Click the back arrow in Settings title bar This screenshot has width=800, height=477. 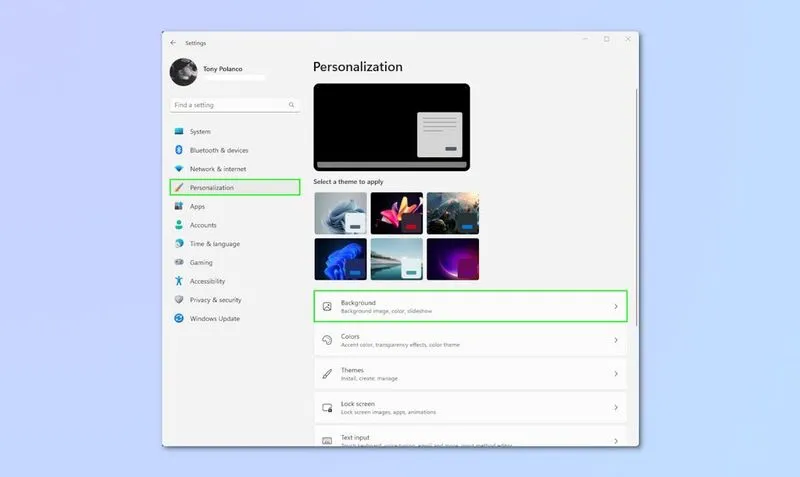click(173, 43)
